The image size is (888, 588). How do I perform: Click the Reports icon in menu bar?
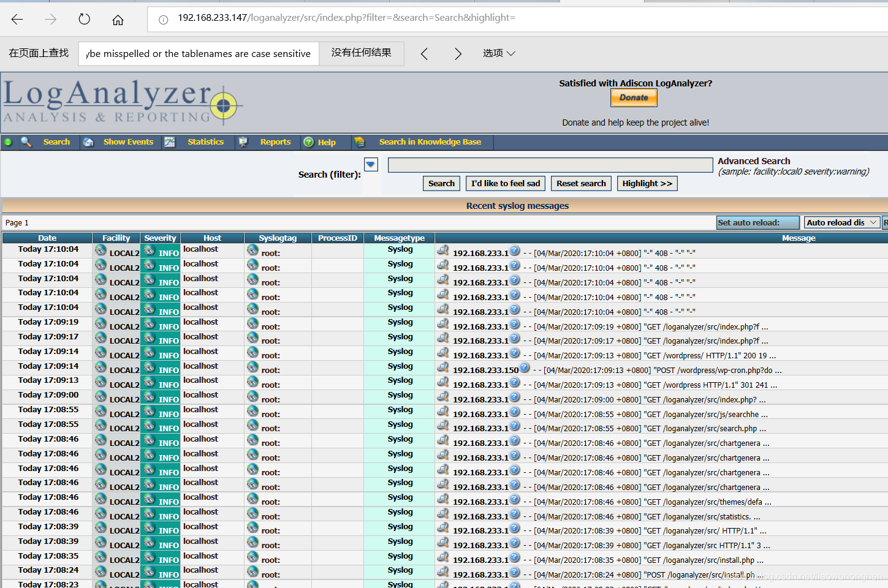[243, 142]
